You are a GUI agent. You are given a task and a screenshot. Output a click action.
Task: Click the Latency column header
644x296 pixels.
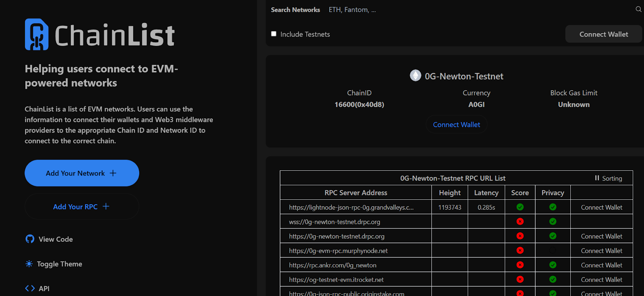click(486, 193)
